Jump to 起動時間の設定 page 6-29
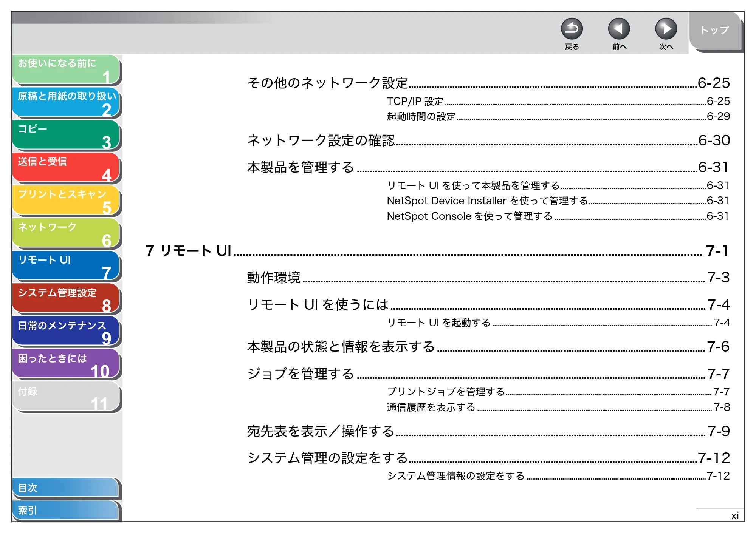 click(x=558, y=116)
